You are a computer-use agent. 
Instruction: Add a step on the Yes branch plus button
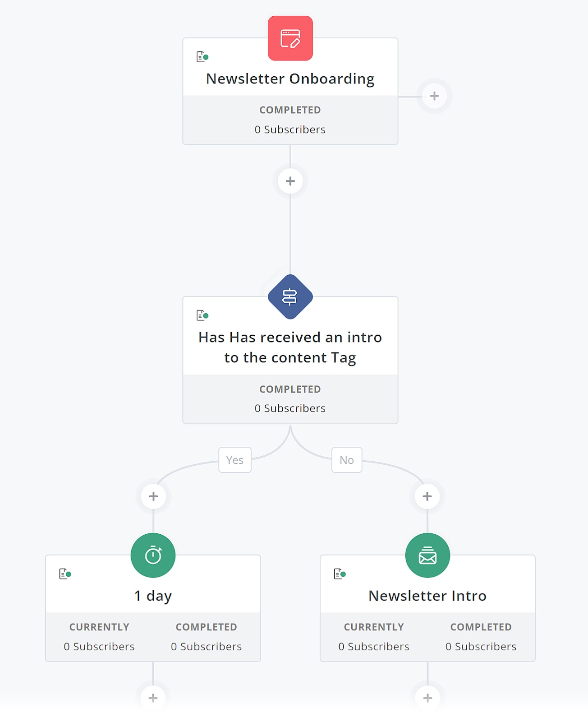pyautogui.click(x=153, y=496)
